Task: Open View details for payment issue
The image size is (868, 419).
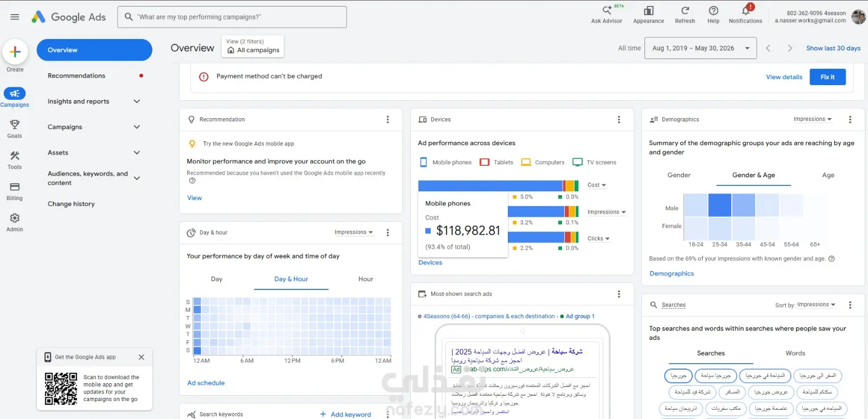Action: (x=784, y=77)
